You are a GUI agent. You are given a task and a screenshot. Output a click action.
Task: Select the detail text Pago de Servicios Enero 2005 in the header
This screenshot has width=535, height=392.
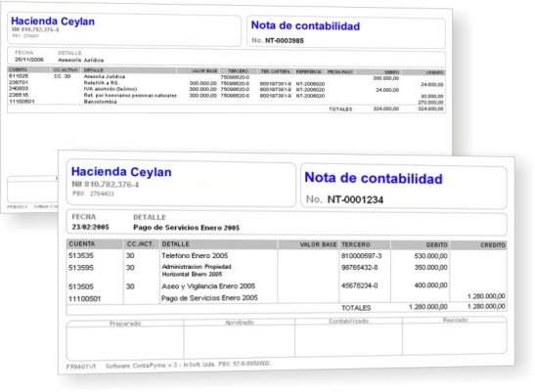[x=186, y=228]
